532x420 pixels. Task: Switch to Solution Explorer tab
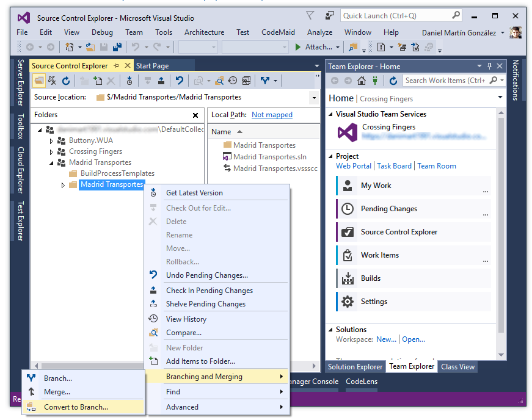(x=355, y=367)
